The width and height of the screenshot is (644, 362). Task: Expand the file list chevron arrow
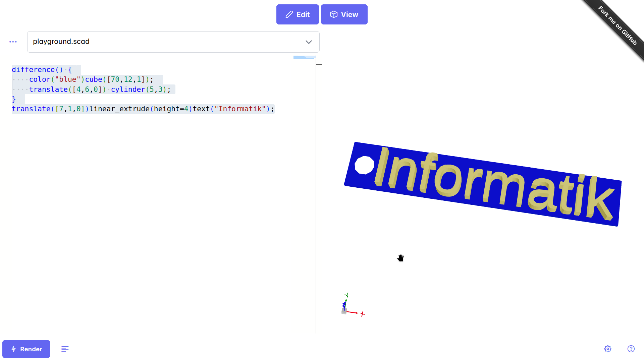pyautogui.click(x=309, y=42)
